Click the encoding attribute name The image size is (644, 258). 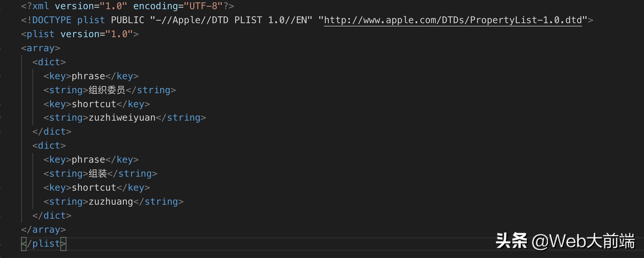(x=156, y=6)
